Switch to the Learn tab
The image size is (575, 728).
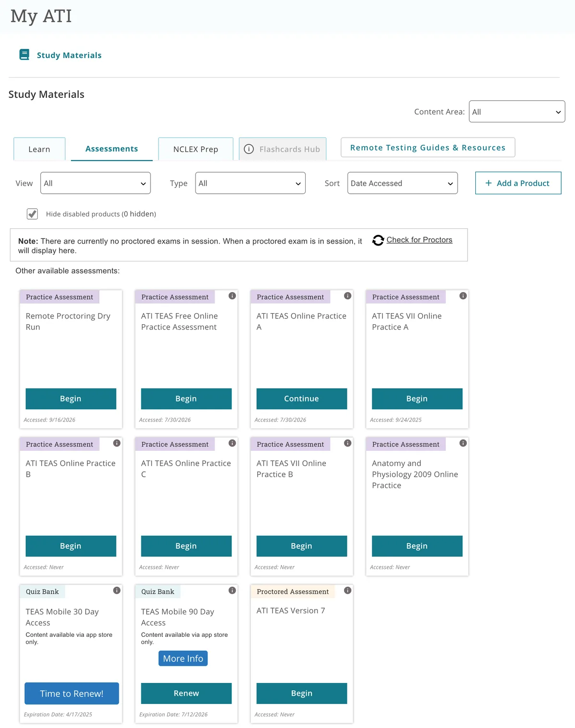[x=39, y=149]
